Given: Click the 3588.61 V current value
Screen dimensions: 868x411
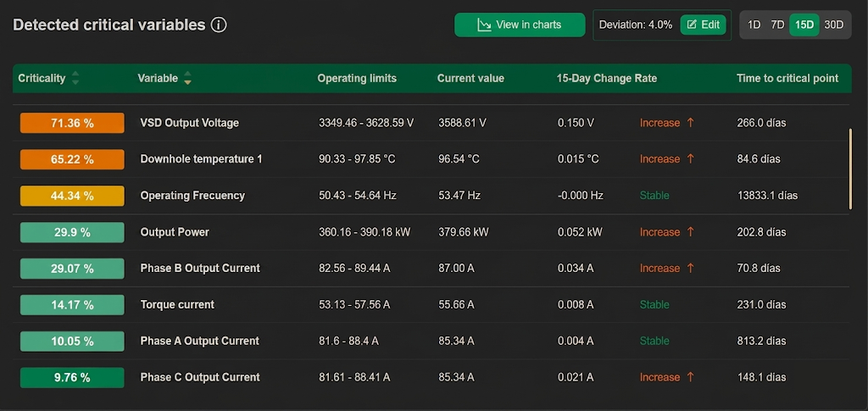Looking at the screenshot, I should (x=462, y=123).
